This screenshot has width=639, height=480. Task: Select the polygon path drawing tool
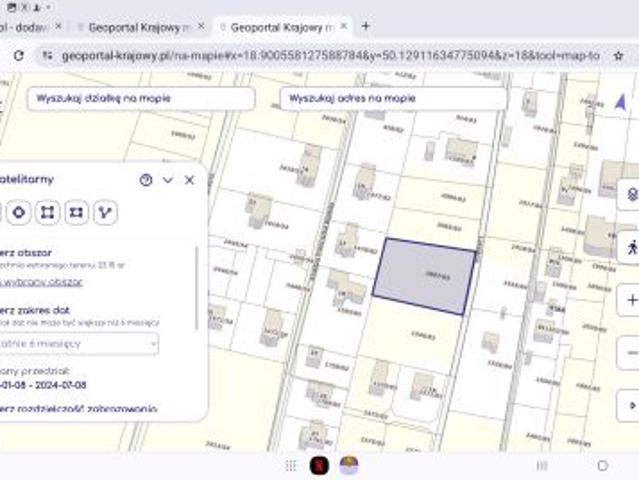(104, 212)
